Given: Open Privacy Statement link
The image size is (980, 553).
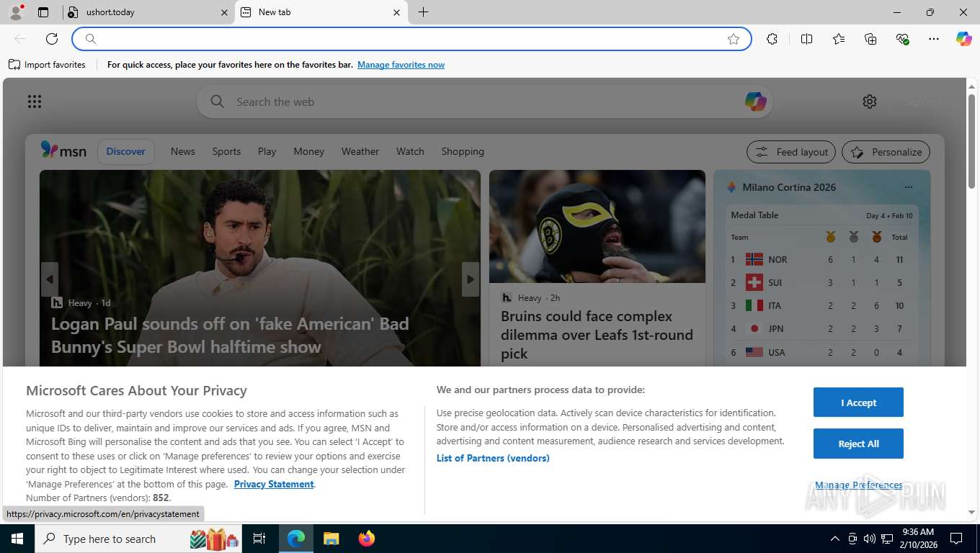Looking at the screenshot, I should 274,484.
